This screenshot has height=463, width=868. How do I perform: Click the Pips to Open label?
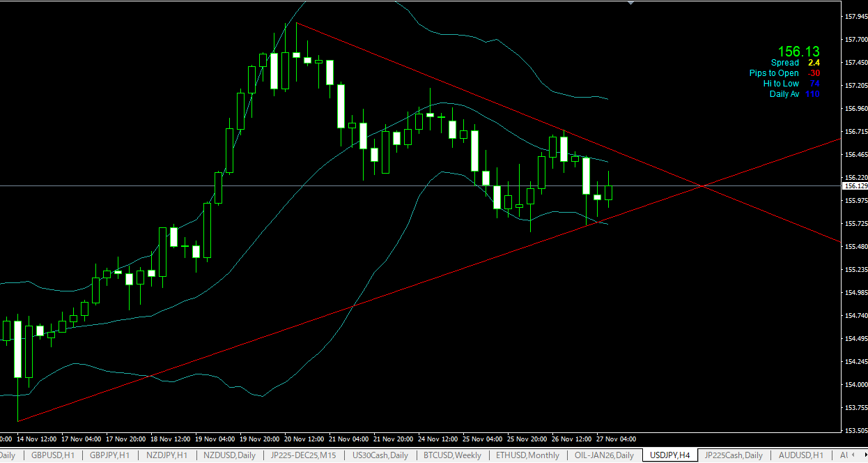774,73
